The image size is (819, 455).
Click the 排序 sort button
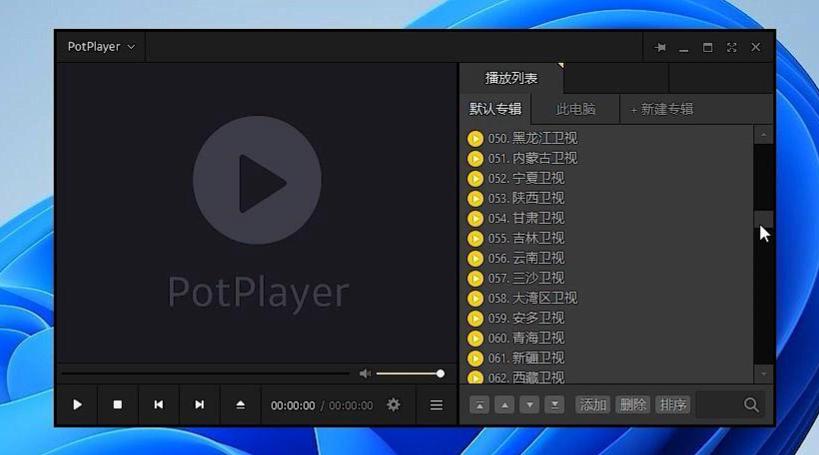tap(673, 405)
